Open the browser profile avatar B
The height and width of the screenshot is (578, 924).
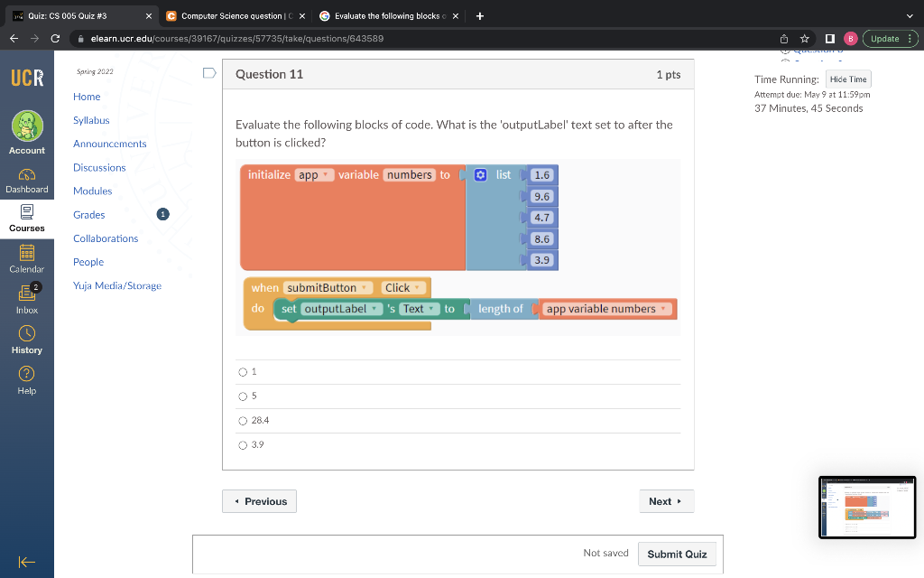point(850,39)
